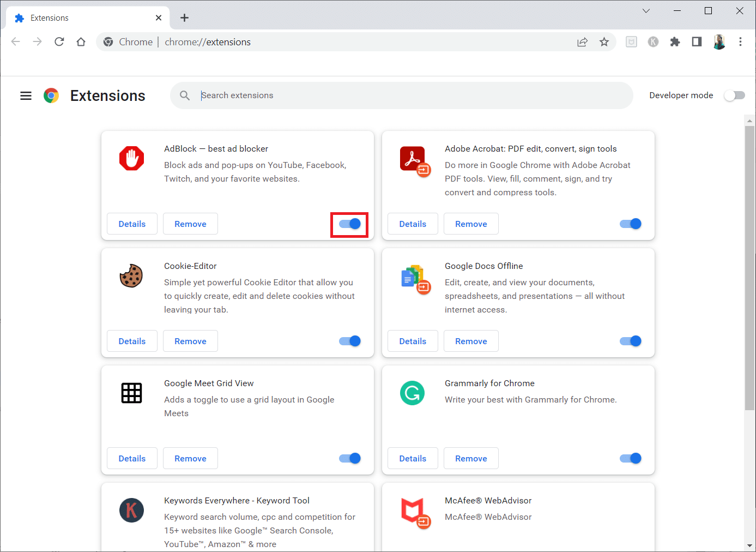Screen dimensions: 756x552
Task: Click the search magnifier icon
Action: point(185,95)
